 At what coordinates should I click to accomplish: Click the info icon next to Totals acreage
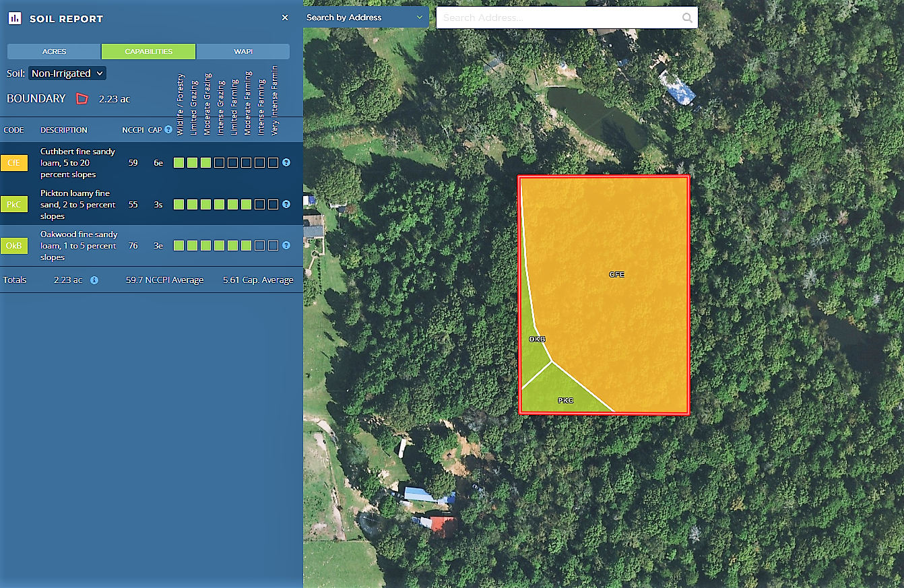click(94, 280)
